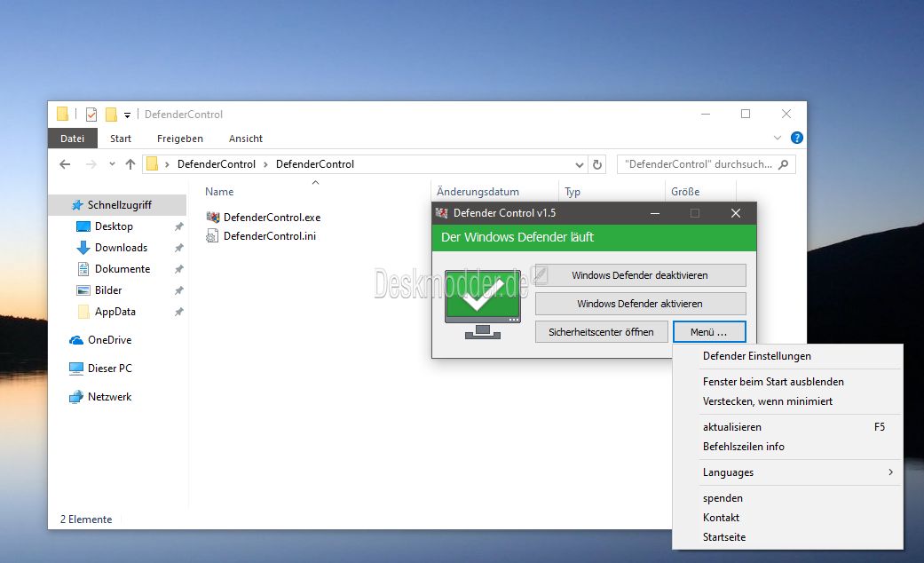Viewport: 924px width, 563px height.
Task: Click the address bar folder icon
Action: pyautogui.click(x=152, y=164)
